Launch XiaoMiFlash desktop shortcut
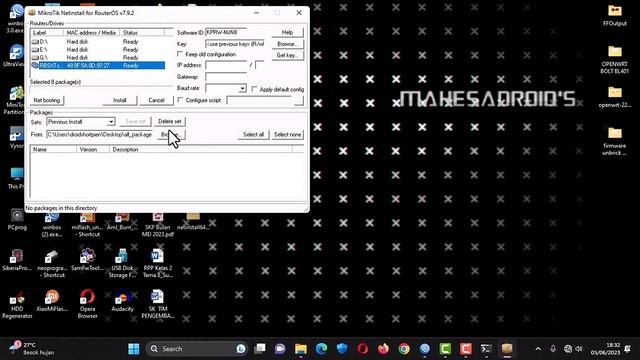The width and height of the screenshot is (640, 360). tap(52, 301)
